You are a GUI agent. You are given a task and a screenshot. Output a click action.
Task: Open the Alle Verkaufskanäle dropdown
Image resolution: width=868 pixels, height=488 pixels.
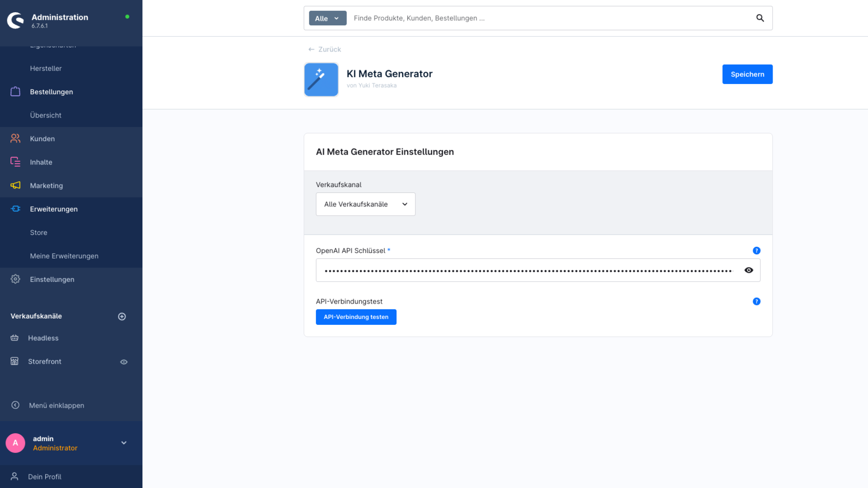pyautogui.click(x=365, y=204)
